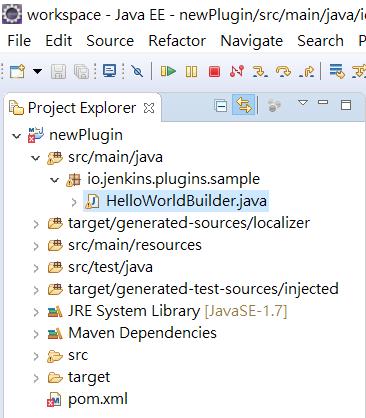Minimize the Project Explorer panel
Viewport: 366px width, 418px height.
(323, 102)
